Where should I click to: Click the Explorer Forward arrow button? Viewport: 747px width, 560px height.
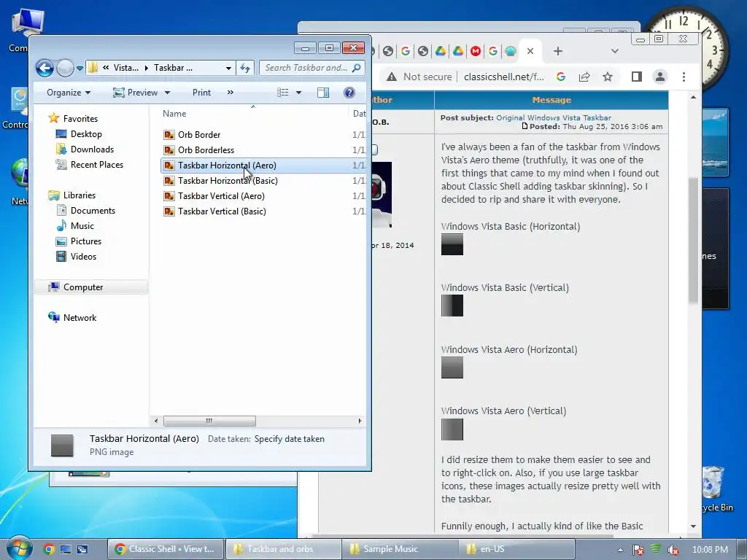(x=65, y=68)
